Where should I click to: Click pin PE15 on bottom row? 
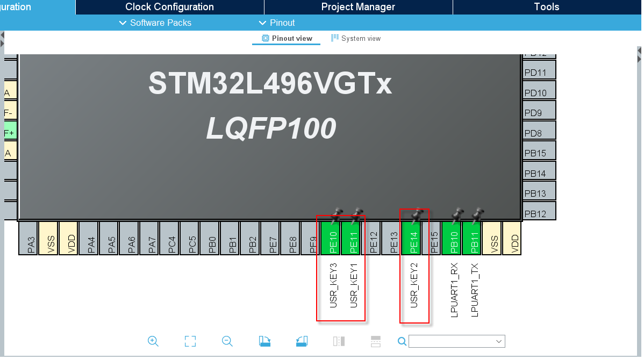[432, 239]
